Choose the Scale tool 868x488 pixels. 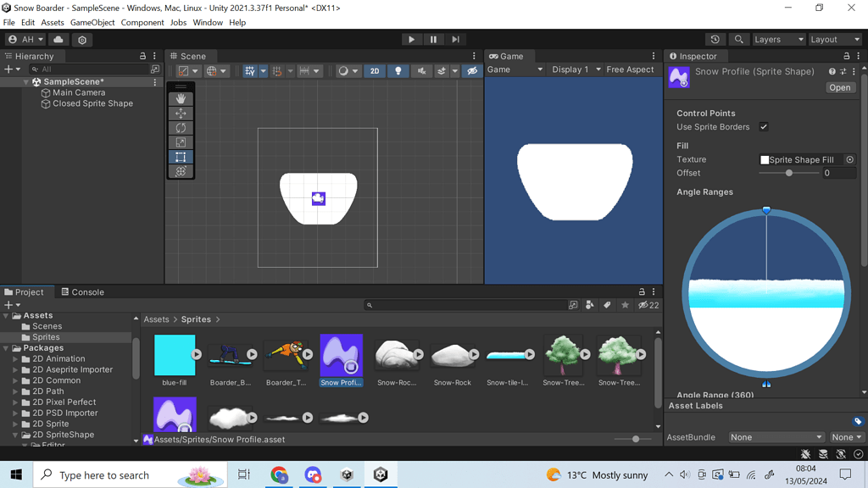pyautogui.click(x=181, y=141)
